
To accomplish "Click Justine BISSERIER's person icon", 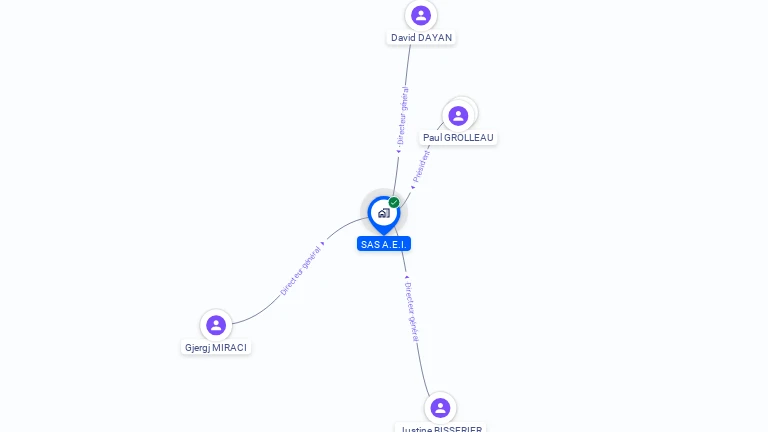I will point(440,408).
